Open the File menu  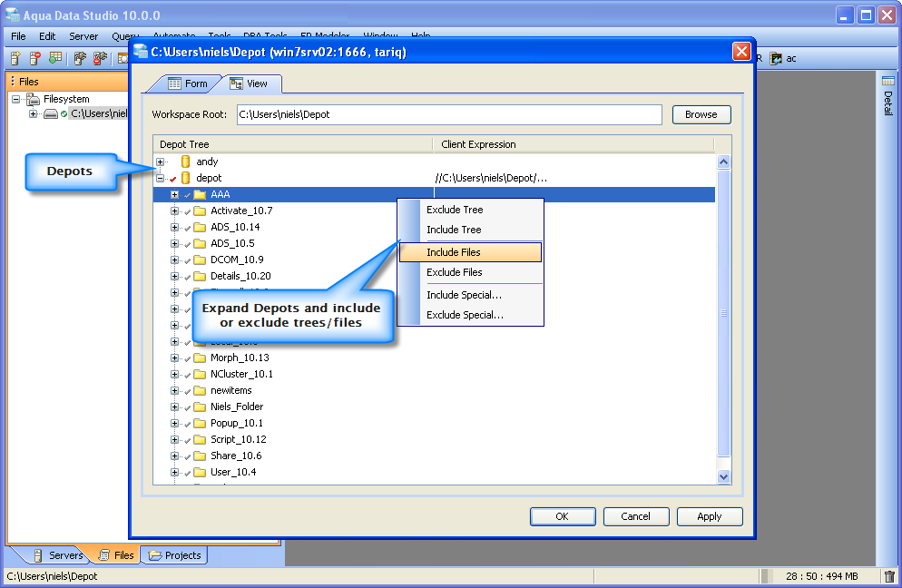(x=18, y=36)
